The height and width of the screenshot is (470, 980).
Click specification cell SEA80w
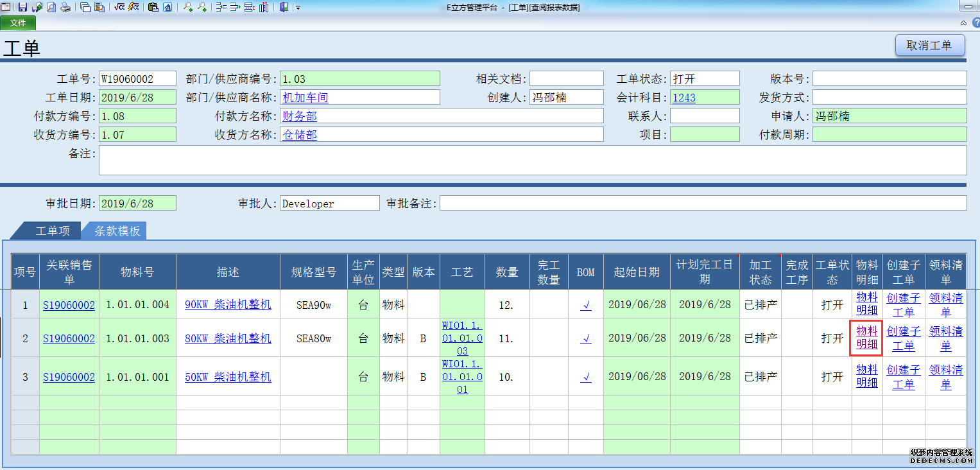(x=314, y=338)
